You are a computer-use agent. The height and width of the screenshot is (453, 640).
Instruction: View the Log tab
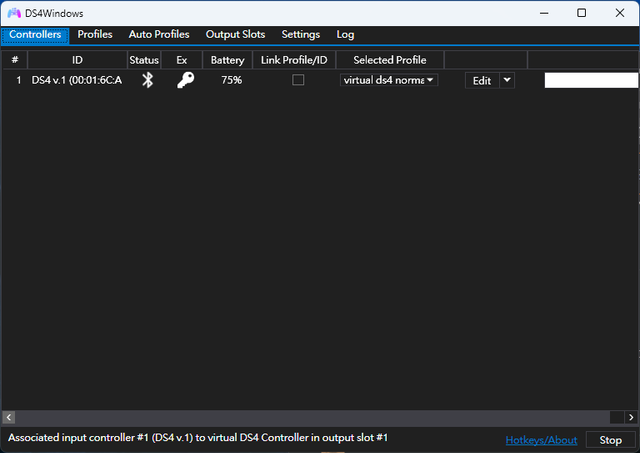(345, 35)
